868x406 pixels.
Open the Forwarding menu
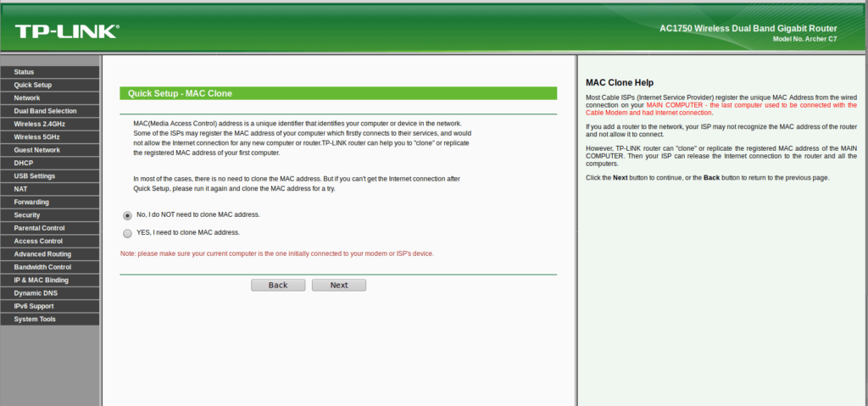pyautogui.click(x=50, y=203)
